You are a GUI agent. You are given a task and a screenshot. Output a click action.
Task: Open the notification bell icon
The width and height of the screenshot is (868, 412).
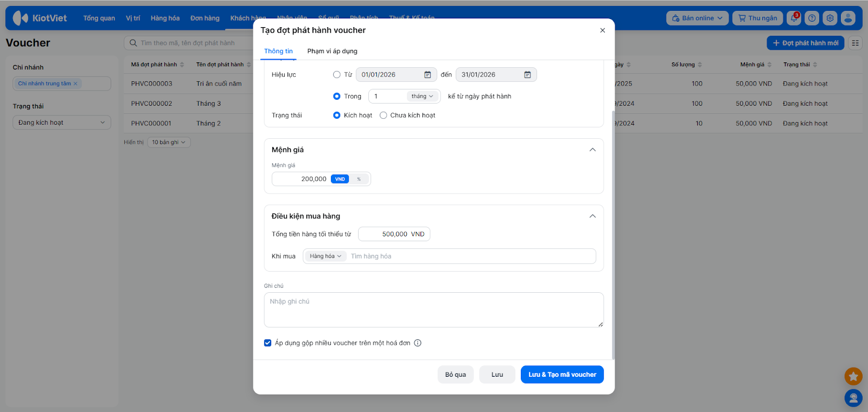[x=794, y=18]
